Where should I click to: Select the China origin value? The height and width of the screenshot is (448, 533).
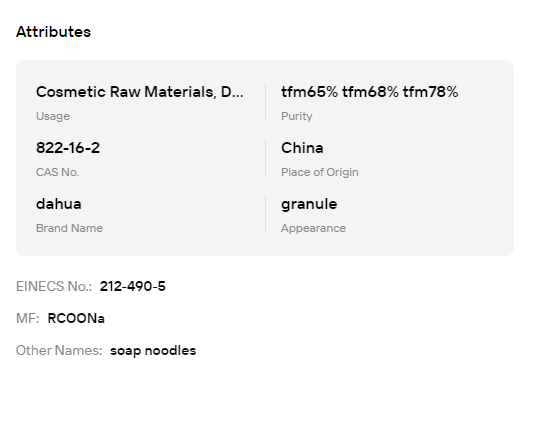pyautogui.click(x=302, y=148)
